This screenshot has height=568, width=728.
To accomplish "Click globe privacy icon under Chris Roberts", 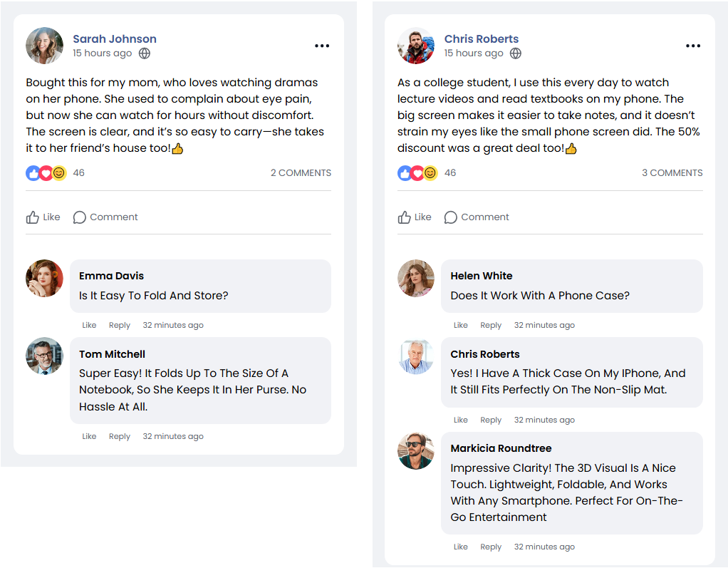I will pos(516,53).
